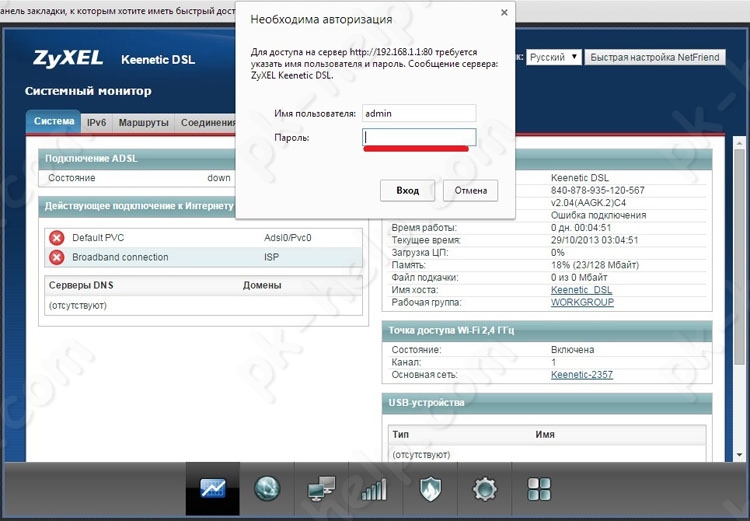Click the page scrollbar down arrow
The width and height of the screenshot is (750, 521).
[x=739, y=455]
